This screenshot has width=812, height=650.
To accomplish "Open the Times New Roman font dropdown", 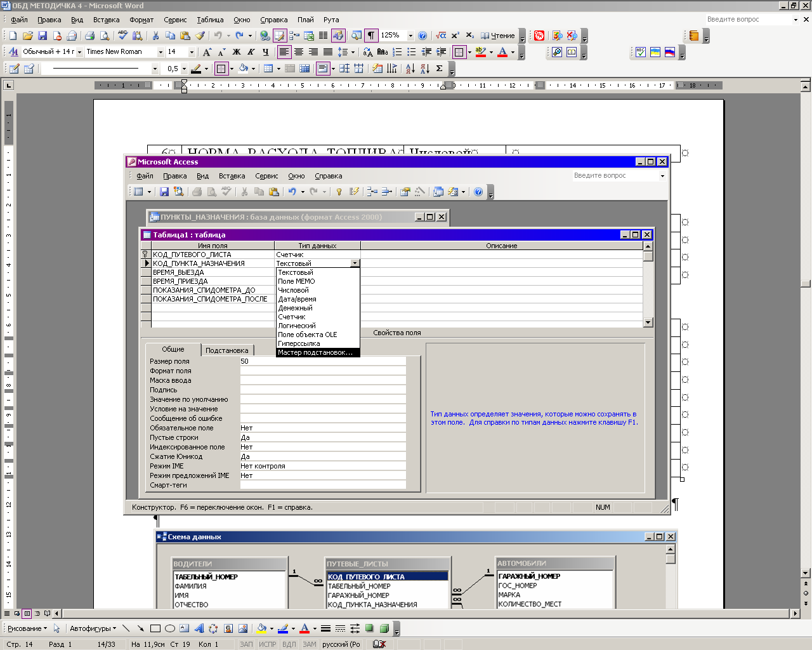I will coord(160,52).
